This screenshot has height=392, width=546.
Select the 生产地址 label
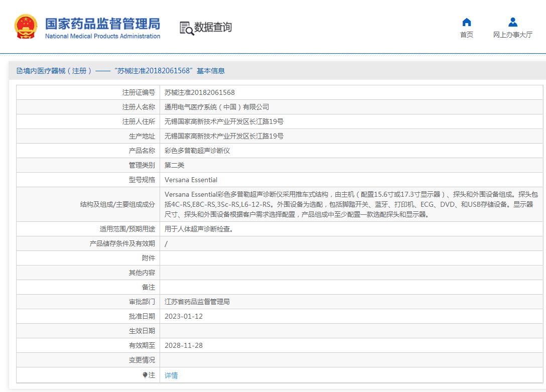tap(142, 137)
